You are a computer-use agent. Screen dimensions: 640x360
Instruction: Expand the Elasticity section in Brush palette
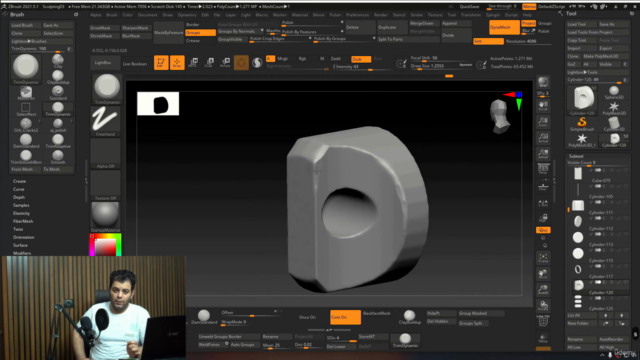[21, 213]
